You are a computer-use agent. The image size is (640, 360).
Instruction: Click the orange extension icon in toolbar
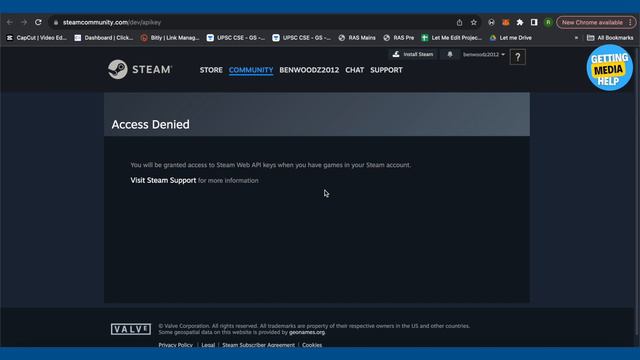(x=506, y=22)
